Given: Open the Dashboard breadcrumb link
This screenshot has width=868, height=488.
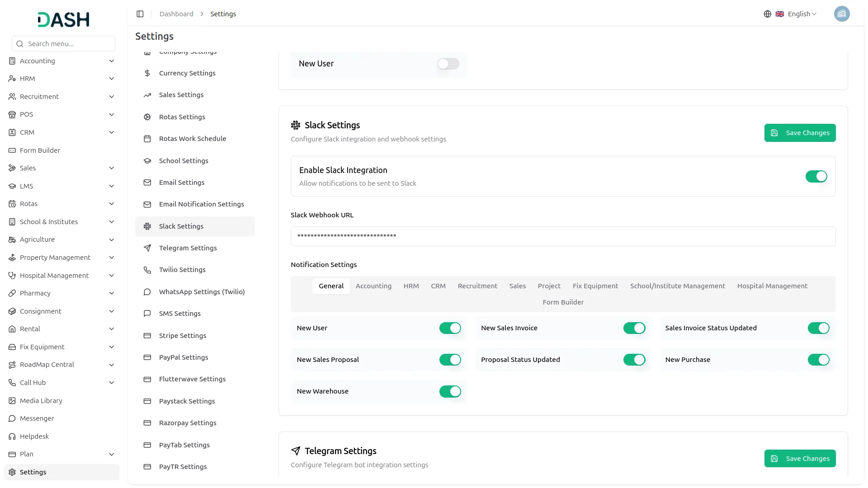Looking at the screenshot, I should [x=176, y=14].
